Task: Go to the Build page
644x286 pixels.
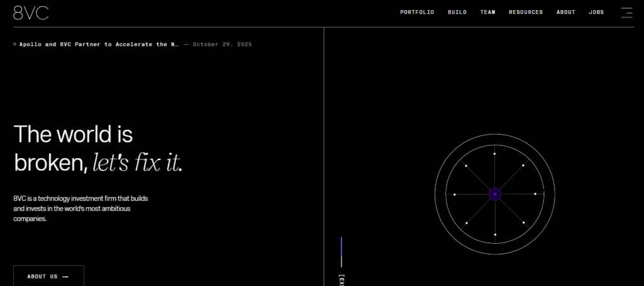Action: 457,12
